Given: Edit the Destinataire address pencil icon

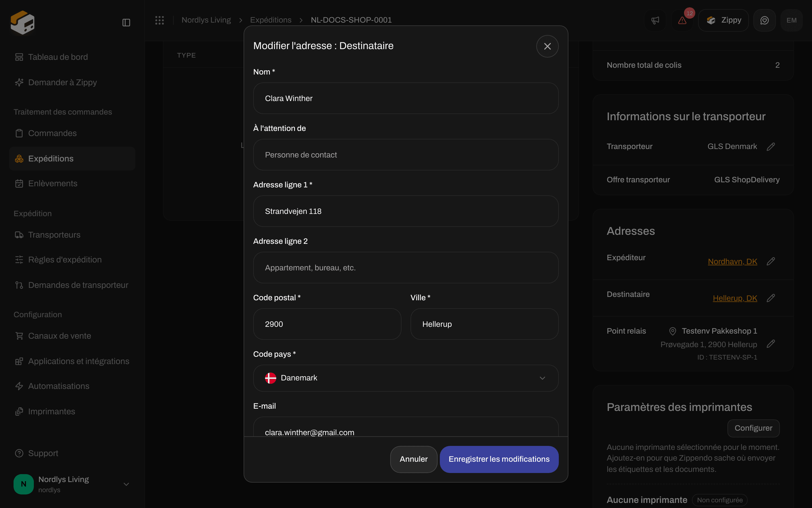Looking at the screenshot, I should coord(771,298).
